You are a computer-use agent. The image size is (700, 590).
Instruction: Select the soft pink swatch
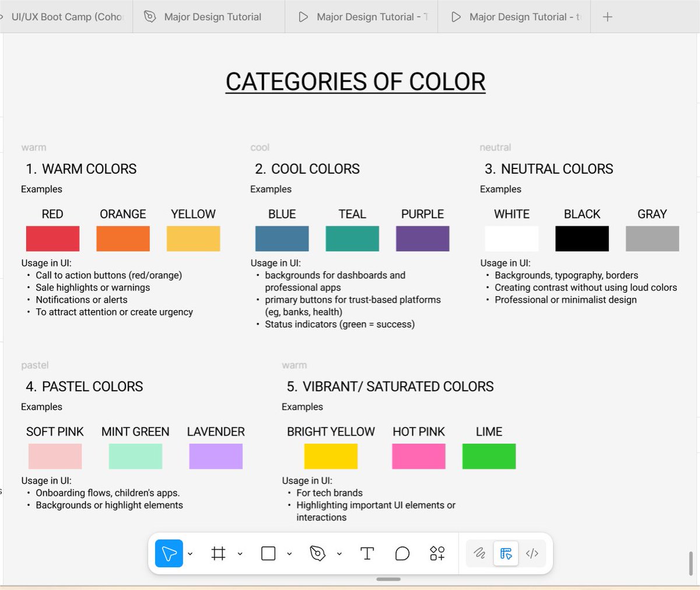(55, 456)
